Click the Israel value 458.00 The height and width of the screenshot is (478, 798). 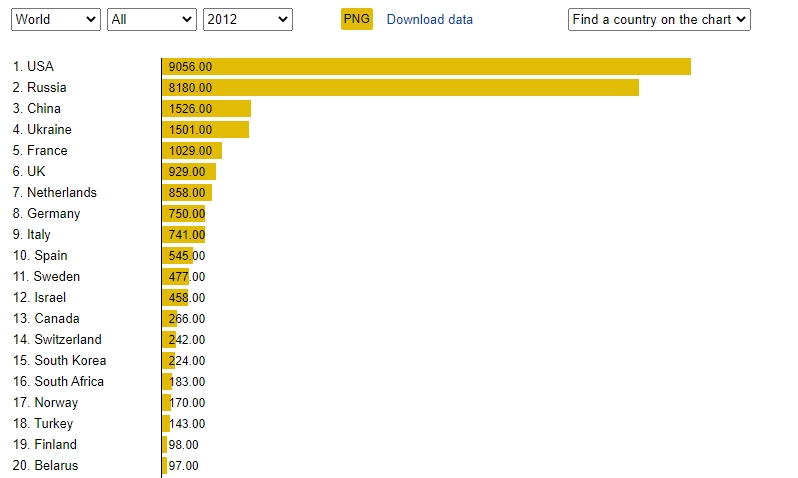(187, 297)
